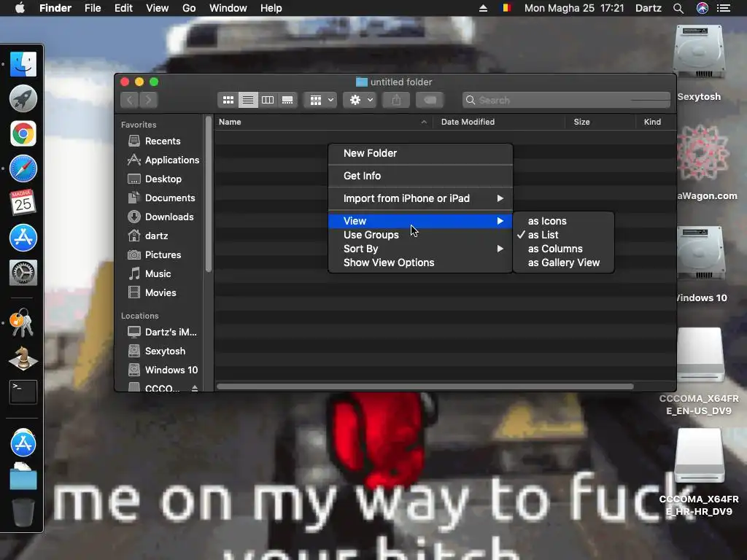Select Pictures in sidebar
The height and width of the screenshot is (560, 747).
[x=155, y=254]
